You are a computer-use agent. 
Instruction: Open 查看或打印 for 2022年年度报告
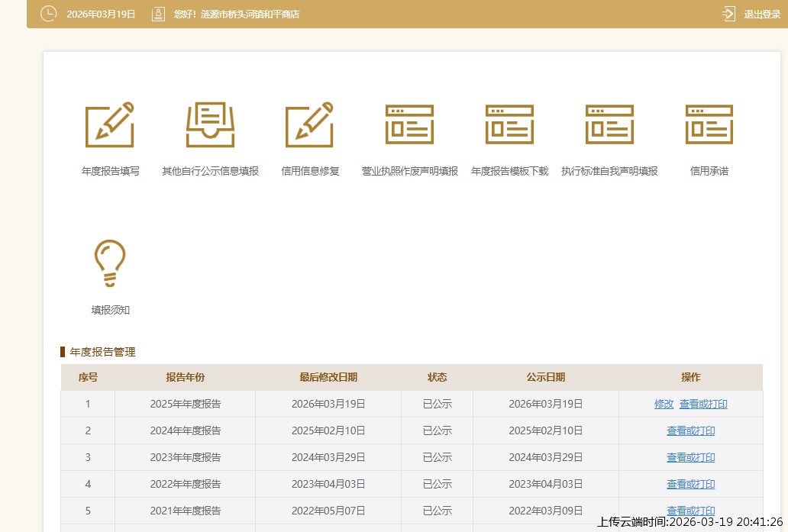(690, 484)
